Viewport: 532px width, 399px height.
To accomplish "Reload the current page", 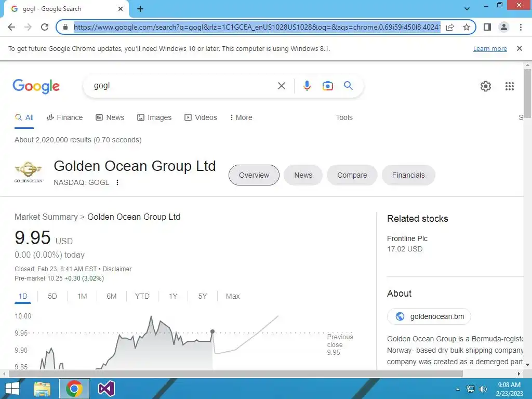I will pos(45,27).
